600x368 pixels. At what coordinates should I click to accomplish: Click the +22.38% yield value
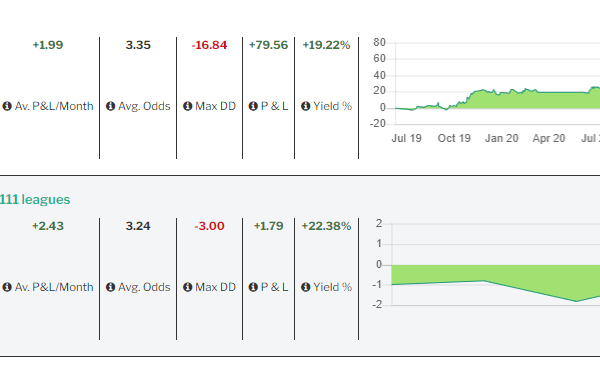[326, 226]
